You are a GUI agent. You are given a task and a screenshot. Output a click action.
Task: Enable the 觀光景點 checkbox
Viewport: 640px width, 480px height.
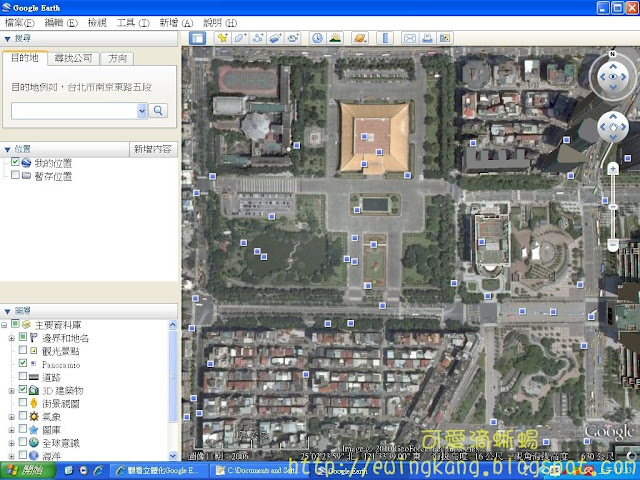pos(23,350)
